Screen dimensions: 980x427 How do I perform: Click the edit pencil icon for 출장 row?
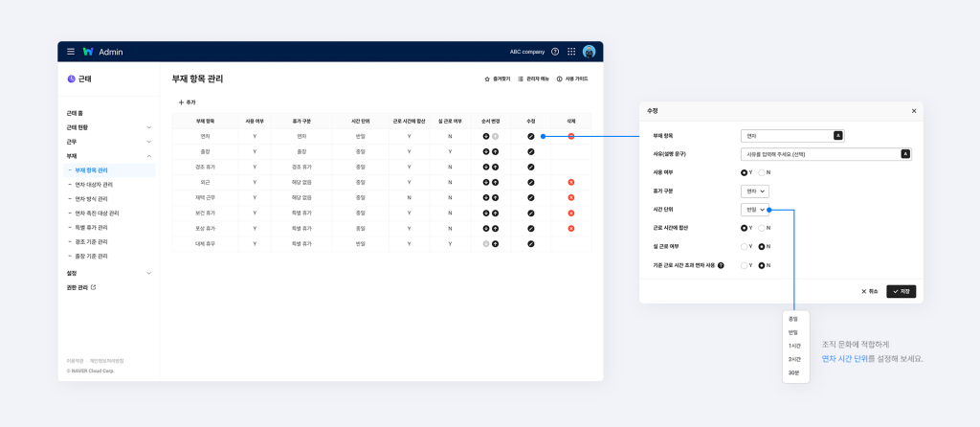[531, 151]
